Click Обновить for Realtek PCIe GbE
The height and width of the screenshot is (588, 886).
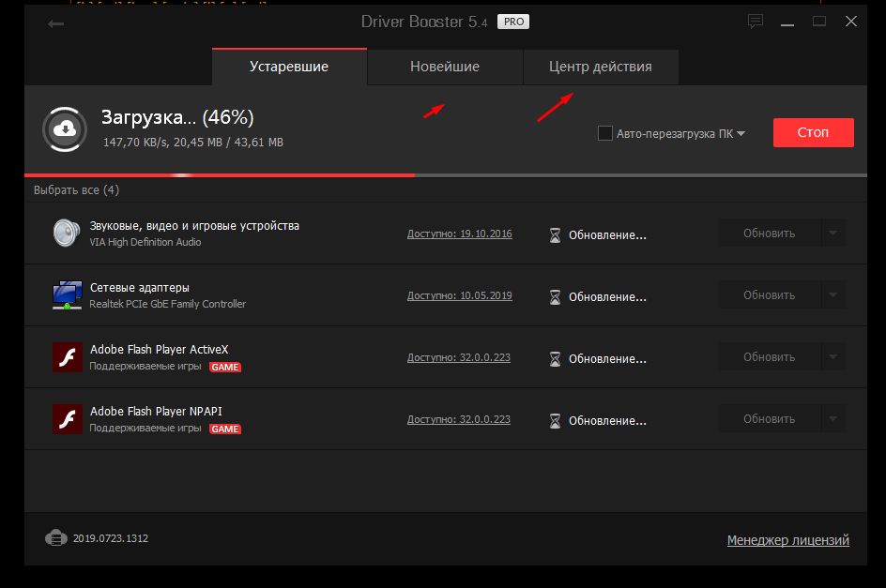pyautogui.click(x=769, y=294)
